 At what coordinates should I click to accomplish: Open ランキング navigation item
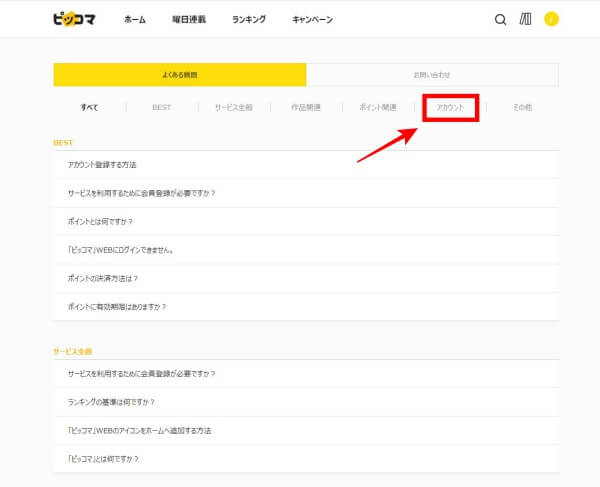[x=249, y=19]
